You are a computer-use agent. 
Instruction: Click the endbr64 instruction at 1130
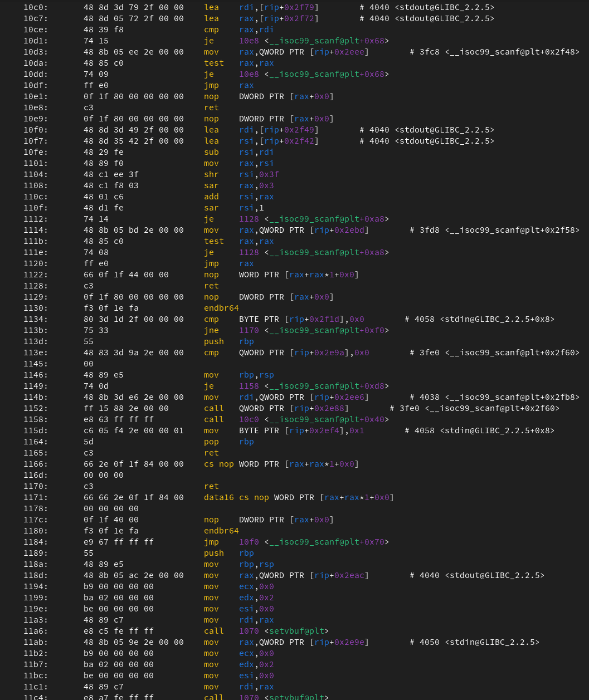(221, 308)
